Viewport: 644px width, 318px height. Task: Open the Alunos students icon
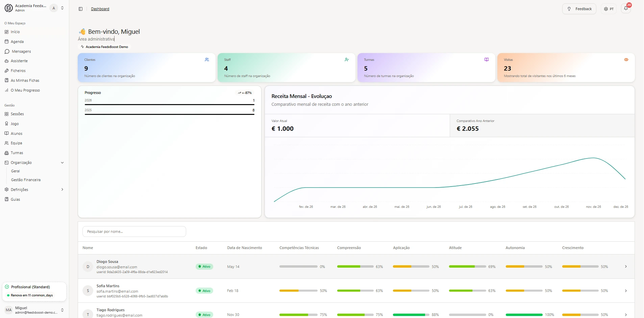7,133
